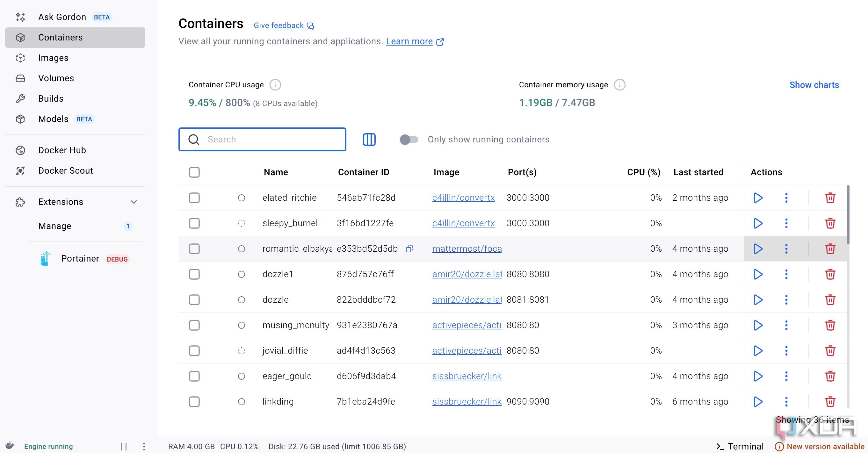Start the elated_ritchie container
The image size is (868, 453).
[758, 198]
